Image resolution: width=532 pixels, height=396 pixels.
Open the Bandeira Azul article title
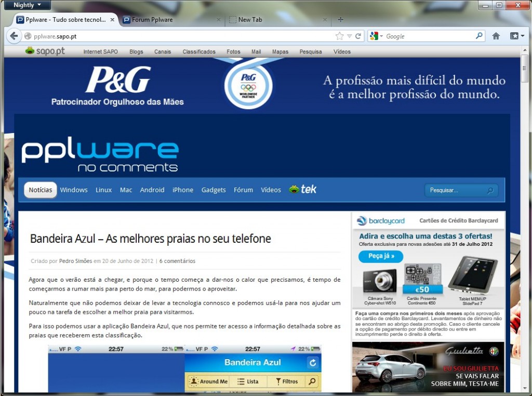151,239
